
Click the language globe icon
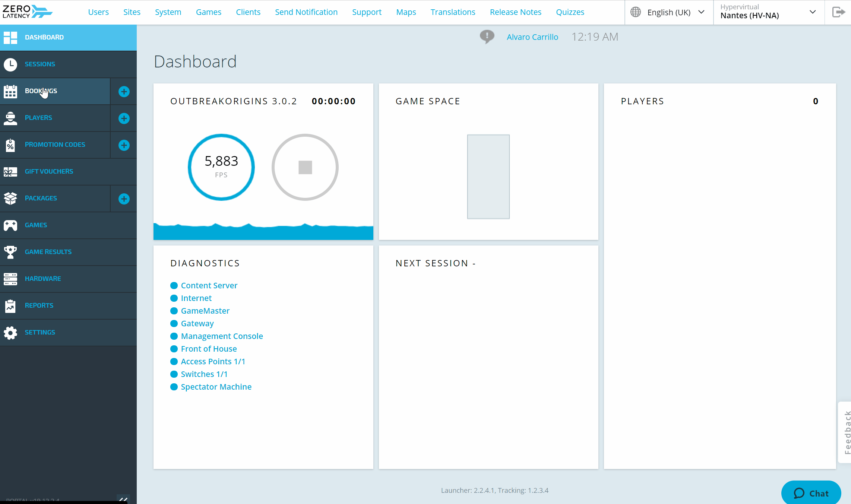[636, 12]
